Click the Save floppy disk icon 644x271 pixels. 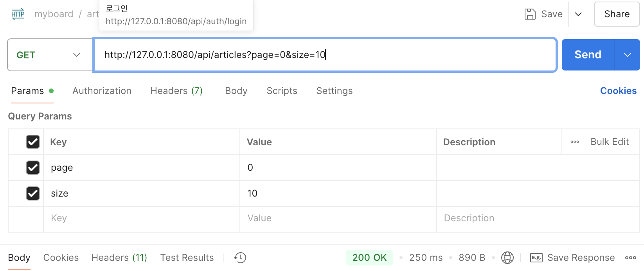(x=530, y=14)
